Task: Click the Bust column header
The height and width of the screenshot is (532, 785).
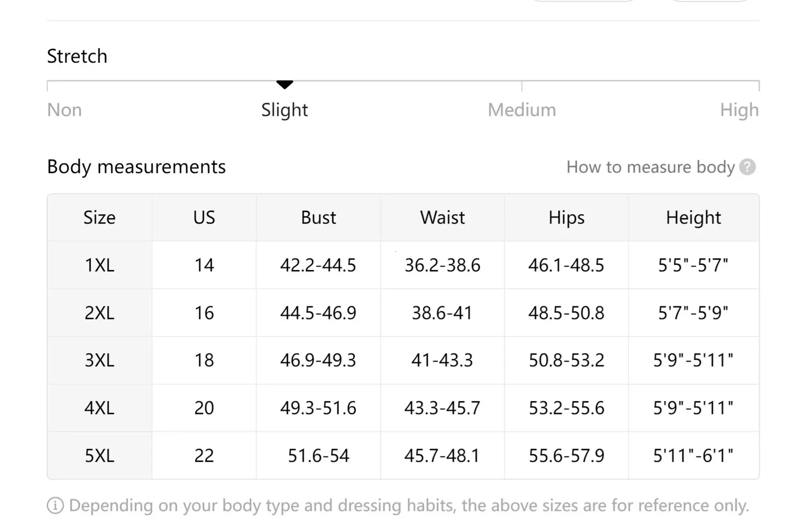Action: 318,217
